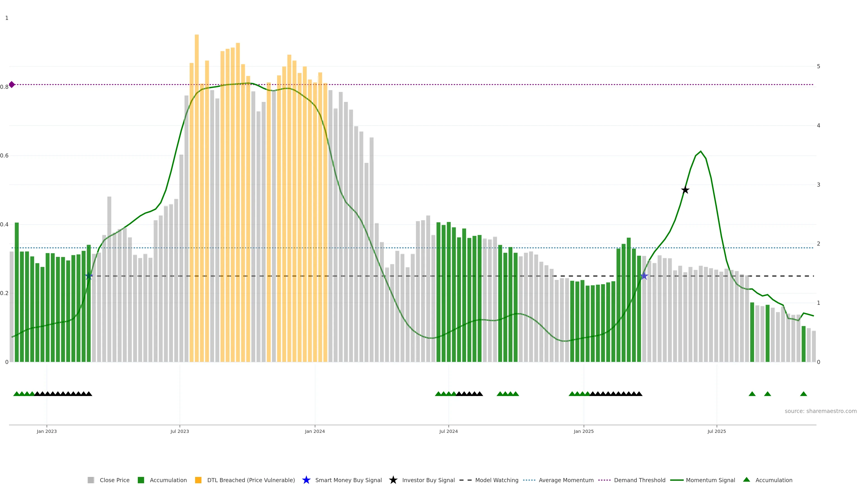
Task: Click the black Investor Buy Signal star on the chart
Action: point(685,190)
